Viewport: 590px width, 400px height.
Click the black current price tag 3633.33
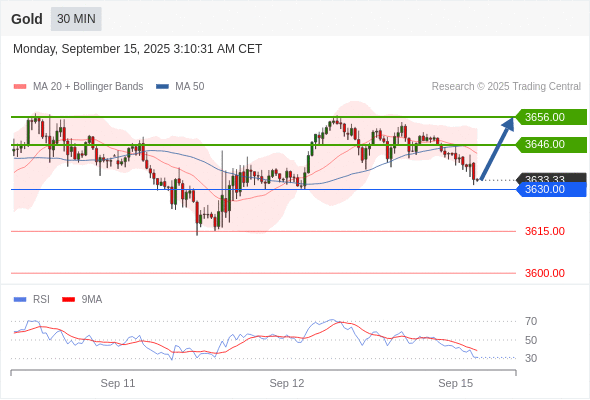[x=551, y=178]
